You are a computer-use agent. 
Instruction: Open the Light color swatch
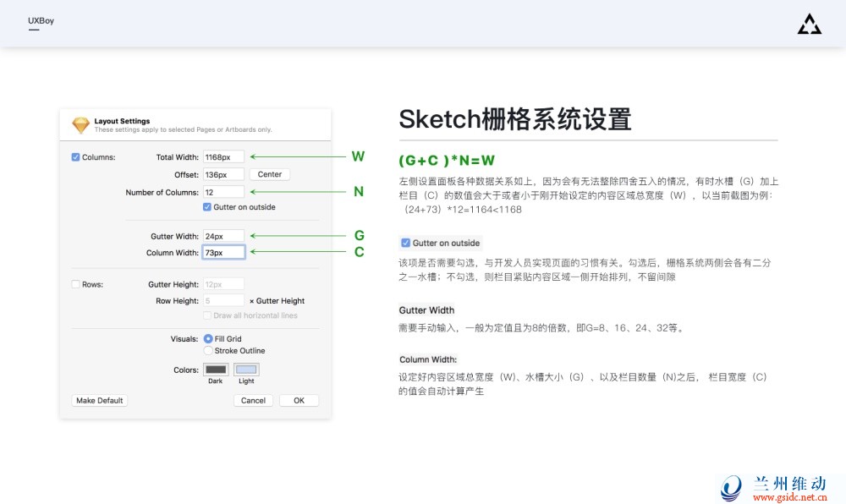pos(246,370)
